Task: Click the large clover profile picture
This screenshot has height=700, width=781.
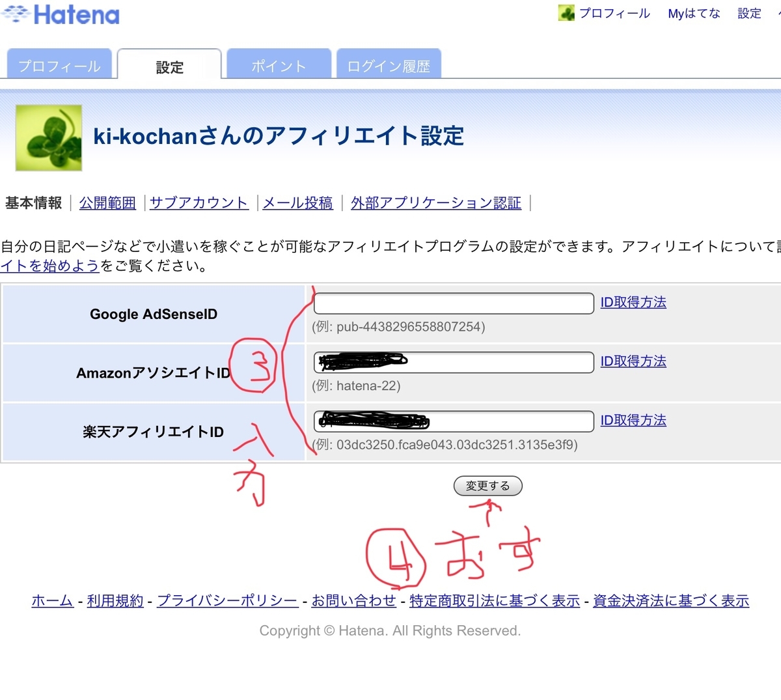Action: pyautogui.click(x=49, y=137)
